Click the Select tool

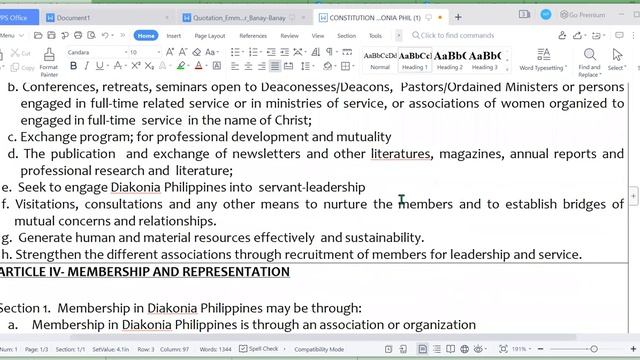click(617, 59)
